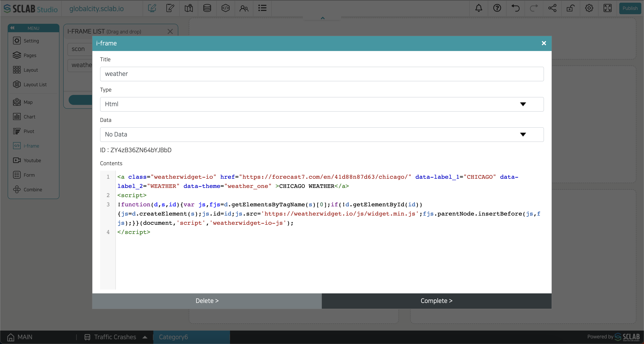Open the map book icon in the toolbar
The image size is (644, 344).
(x=189, y=8)
